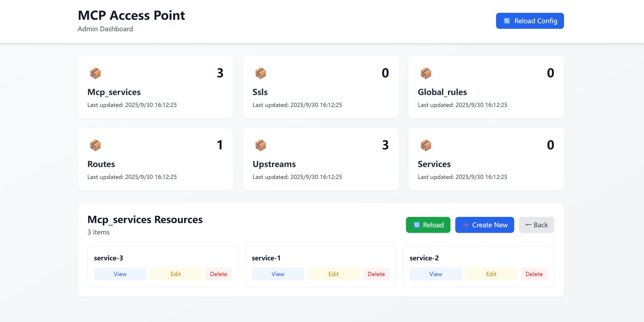Go back using the Back button
The height and width of the screenshot is (322, 644).
[536, 225]
